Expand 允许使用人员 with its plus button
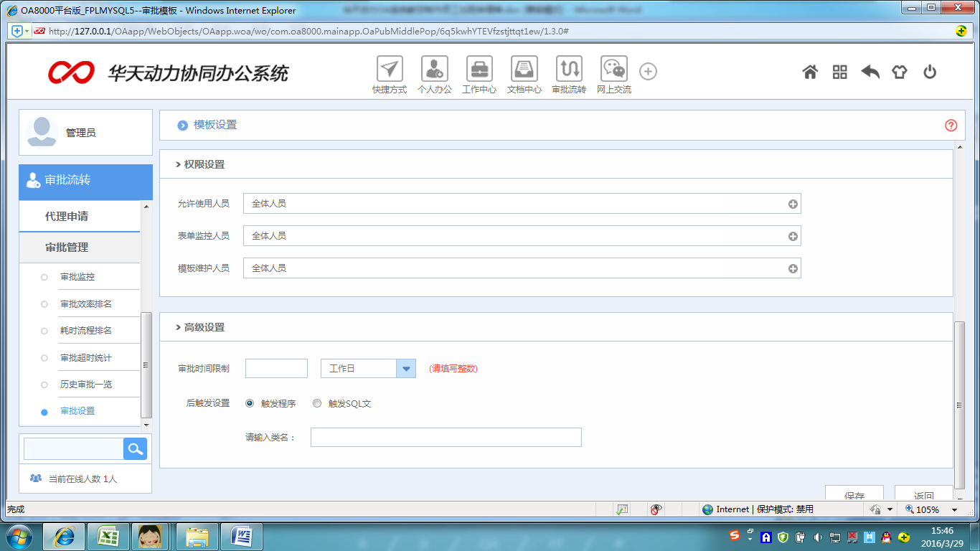980x551 pixels. coord(792,203)
